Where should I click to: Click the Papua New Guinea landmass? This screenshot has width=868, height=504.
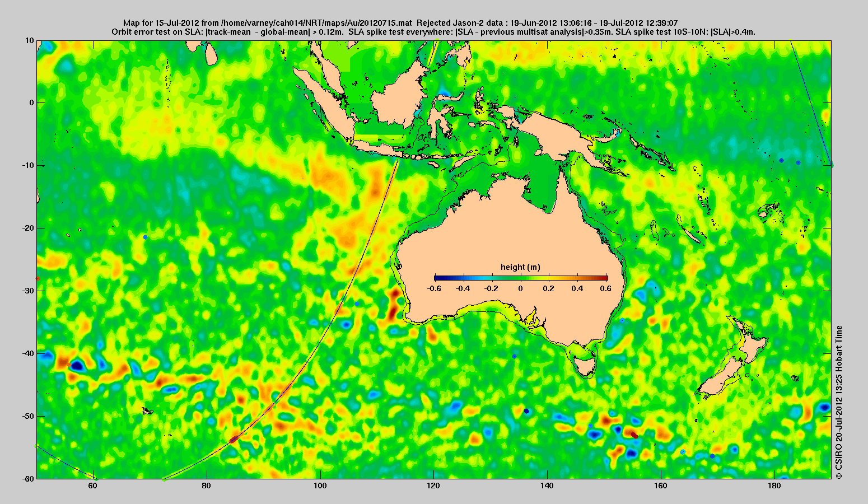tap(560, 134)
